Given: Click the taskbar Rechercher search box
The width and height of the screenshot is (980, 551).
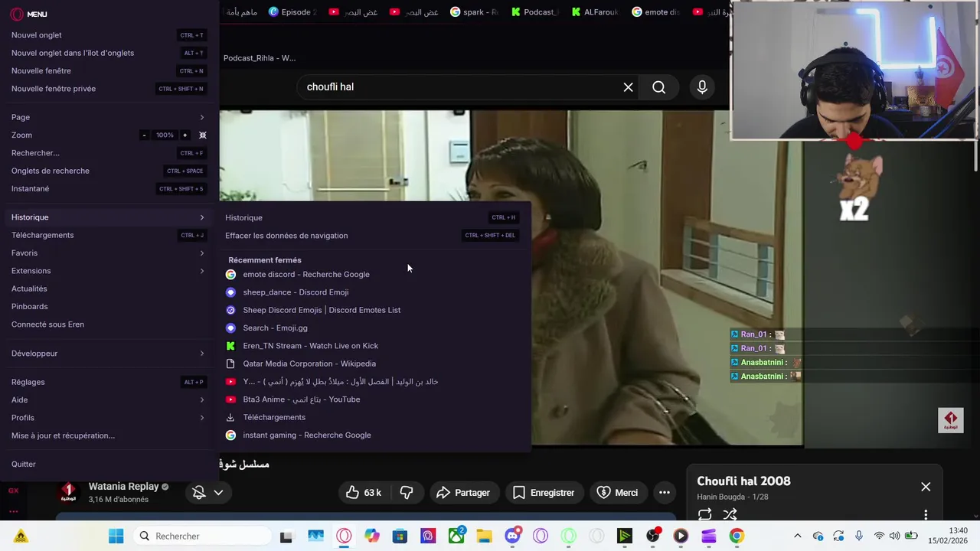Looking at the screenshot, I should point(201,536).
